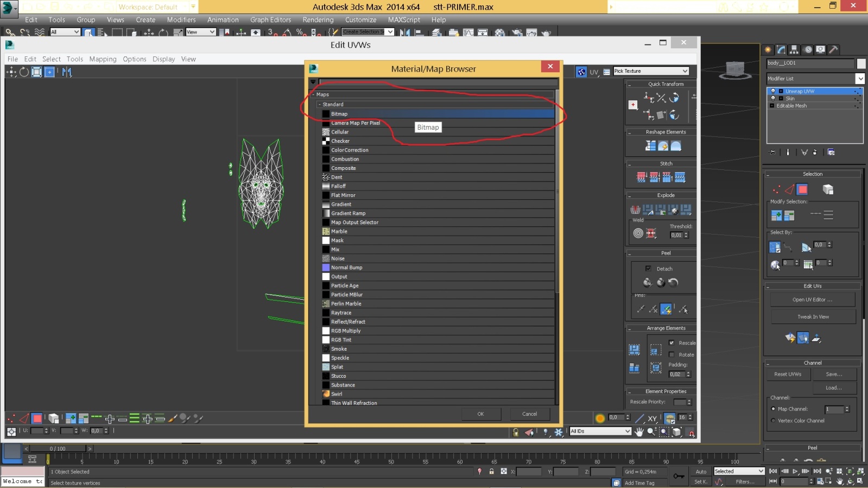Click the time slider showing 0 / 100
This screenshot has width=868, height=488.
[57, 448]
